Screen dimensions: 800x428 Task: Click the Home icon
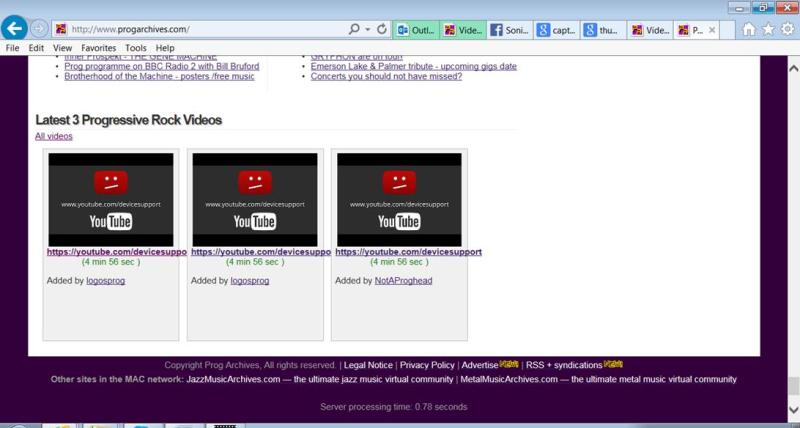click(748, 30)
